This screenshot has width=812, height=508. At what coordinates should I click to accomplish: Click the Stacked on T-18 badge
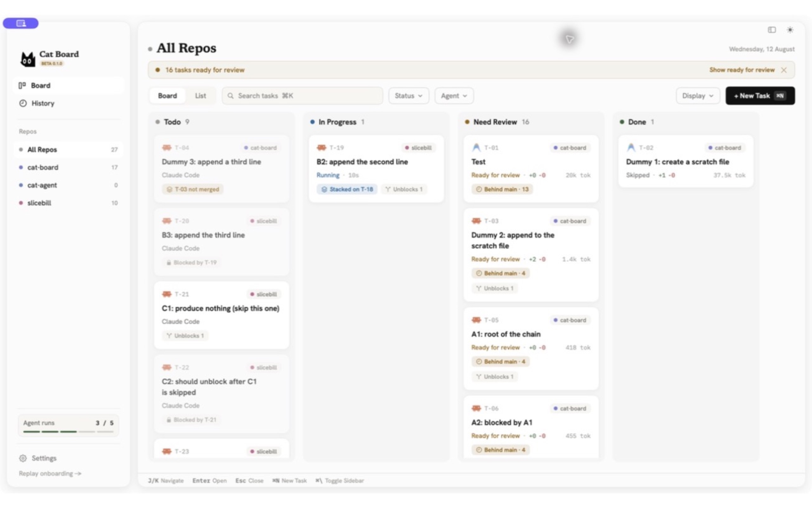(347, 189)
